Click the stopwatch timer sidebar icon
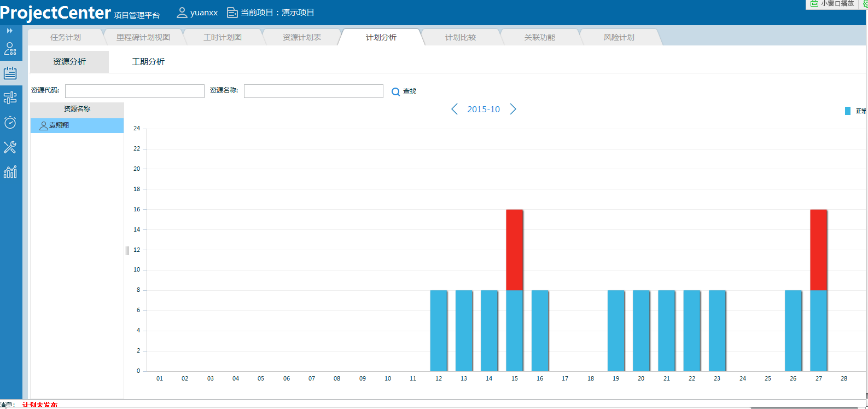This screenshot has height=409, width=868. coord(10,122)
